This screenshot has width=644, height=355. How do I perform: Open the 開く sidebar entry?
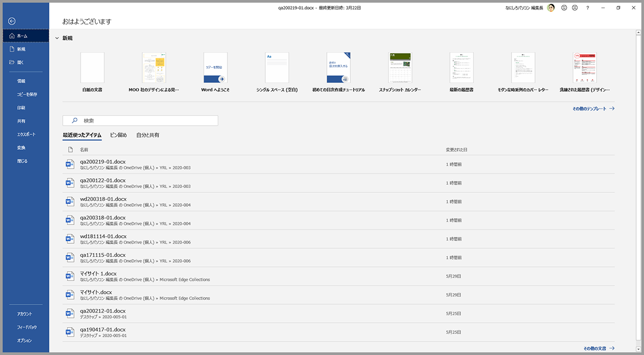[26, 62]
